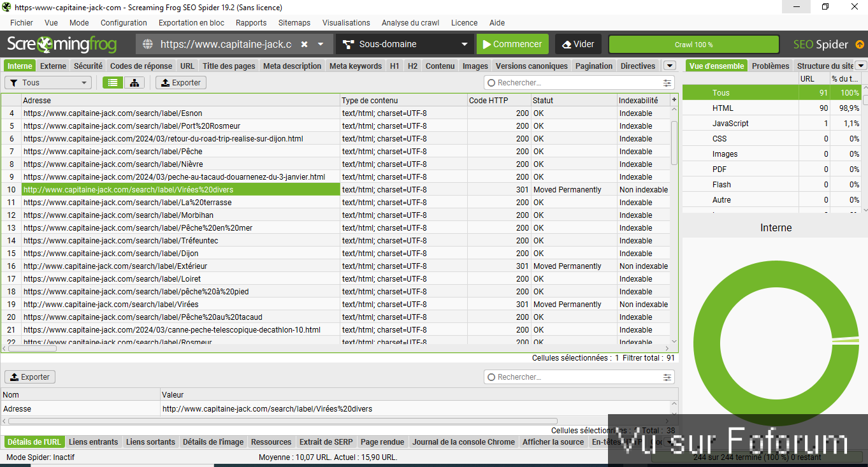Expand more right-panel tabs arrow
This screenshot has width=868, height=467.
tap(861, 66)
